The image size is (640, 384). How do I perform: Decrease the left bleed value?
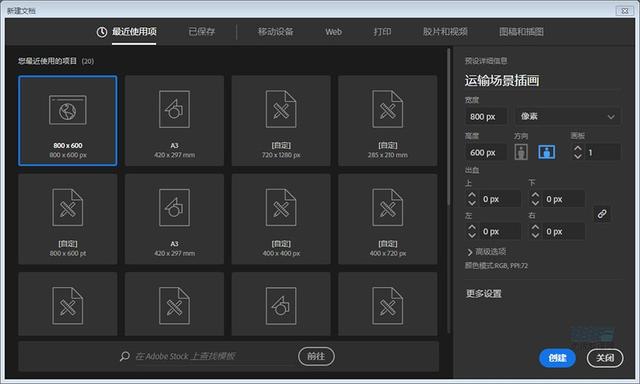click(472, 235)
